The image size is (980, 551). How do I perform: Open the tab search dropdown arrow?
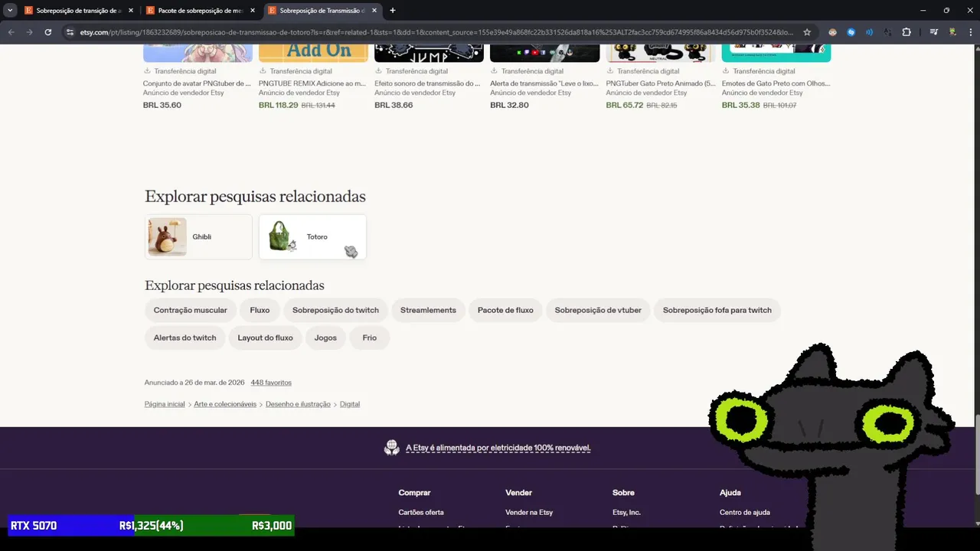point(10,11)
